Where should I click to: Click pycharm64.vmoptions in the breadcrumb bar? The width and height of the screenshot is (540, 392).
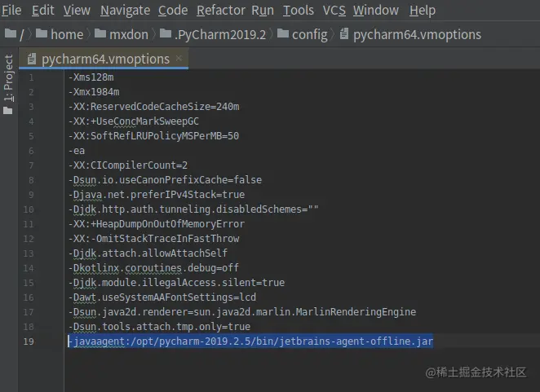(410, 34)
